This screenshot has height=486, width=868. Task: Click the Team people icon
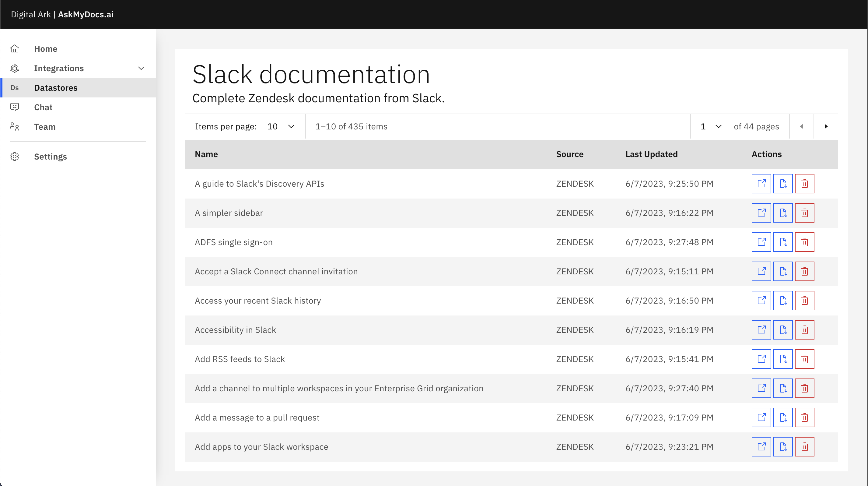15,127
